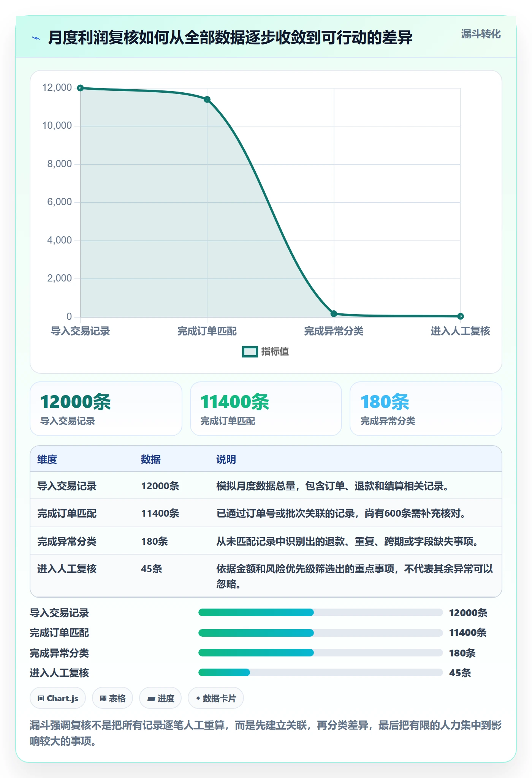Click the 12000条 table data cell
The image size is (532, 778).
pos(160,486)
